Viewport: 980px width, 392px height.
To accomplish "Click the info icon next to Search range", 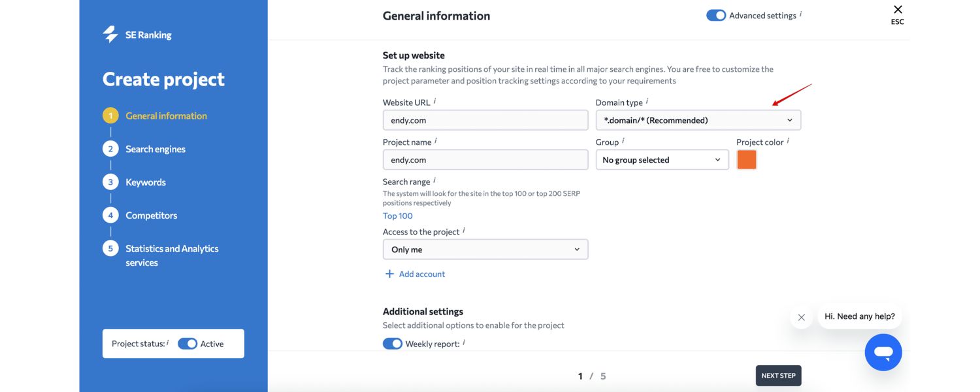I will click(x=434, y=181).
